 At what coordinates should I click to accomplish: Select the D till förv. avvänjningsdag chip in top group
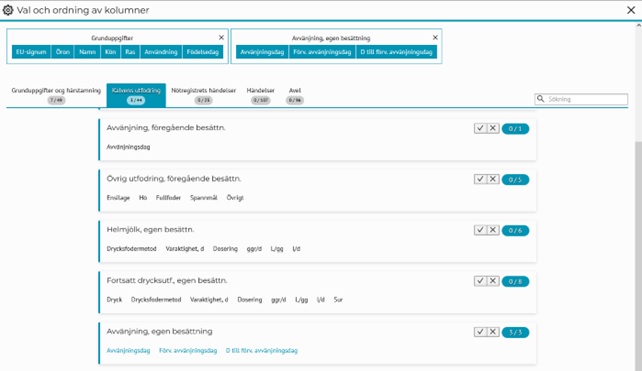[396, 52]
